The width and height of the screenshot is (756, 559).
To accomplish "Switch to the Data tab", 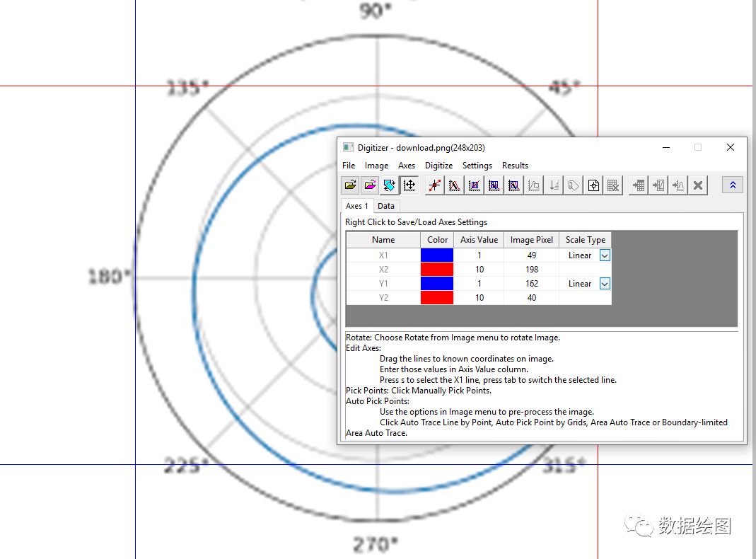I will 385,206.
